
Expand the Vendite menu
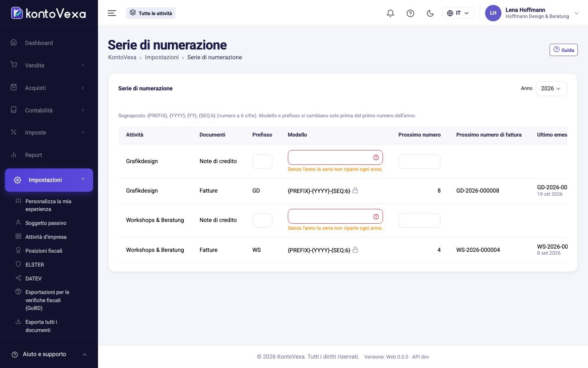49,65
